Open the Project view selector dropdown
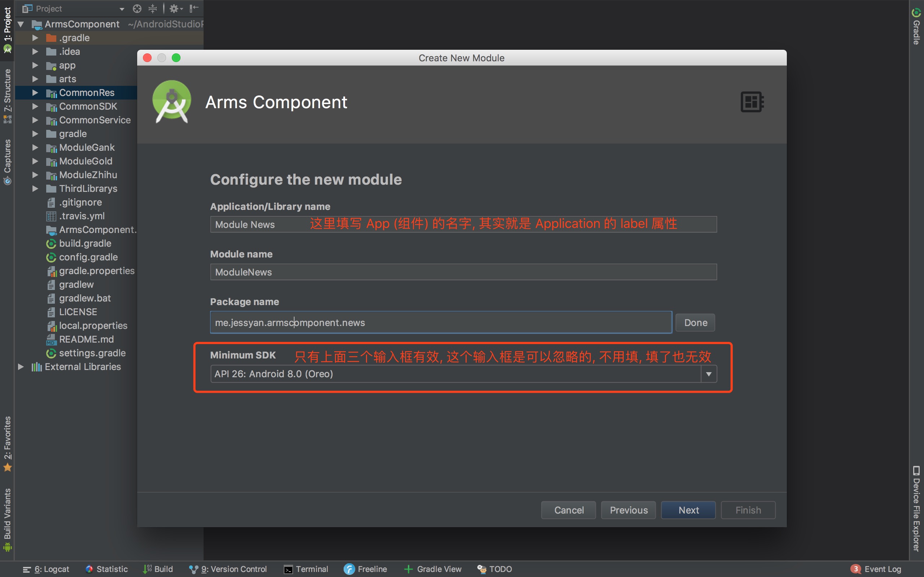Viewport: 924px width, 577px height. [122, 9]
